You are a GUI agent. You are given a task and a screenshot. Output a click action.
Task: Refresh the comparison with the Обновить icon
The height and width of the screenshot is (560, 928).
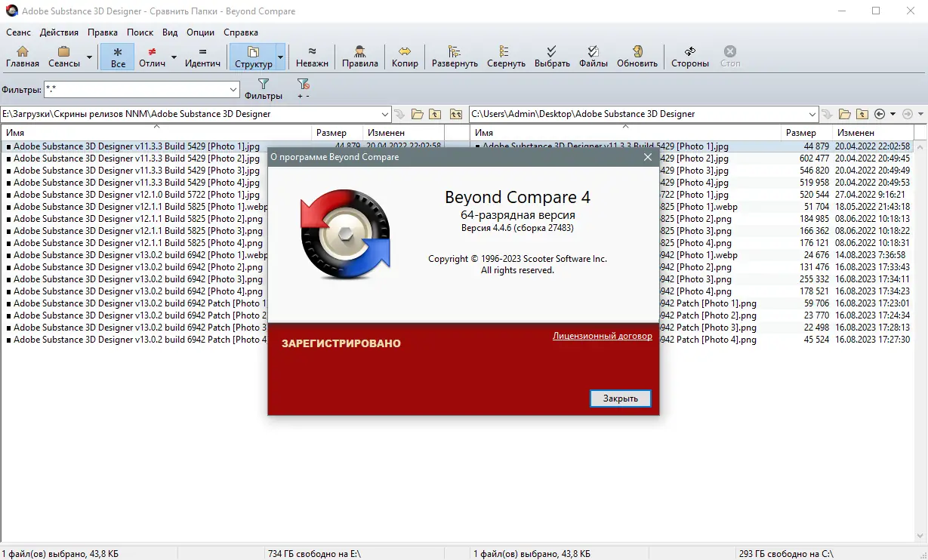[637, 56]
